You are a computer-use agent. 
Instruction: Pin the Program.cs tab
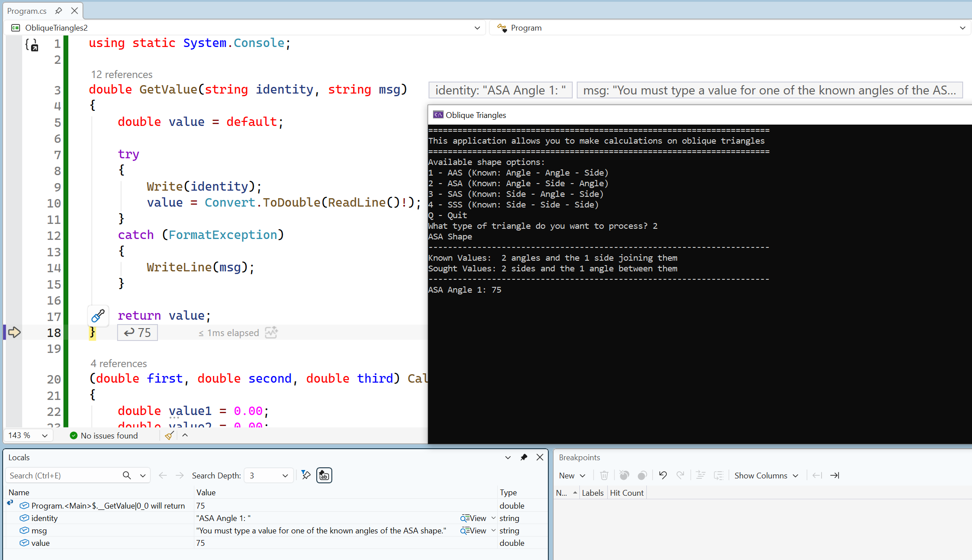pyautogui.click(x=59, y=11)
